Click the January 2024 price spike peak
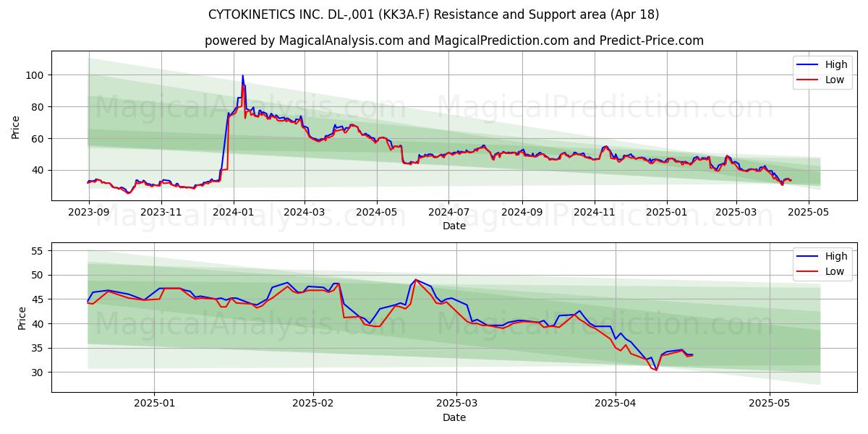 pos(242,75)
